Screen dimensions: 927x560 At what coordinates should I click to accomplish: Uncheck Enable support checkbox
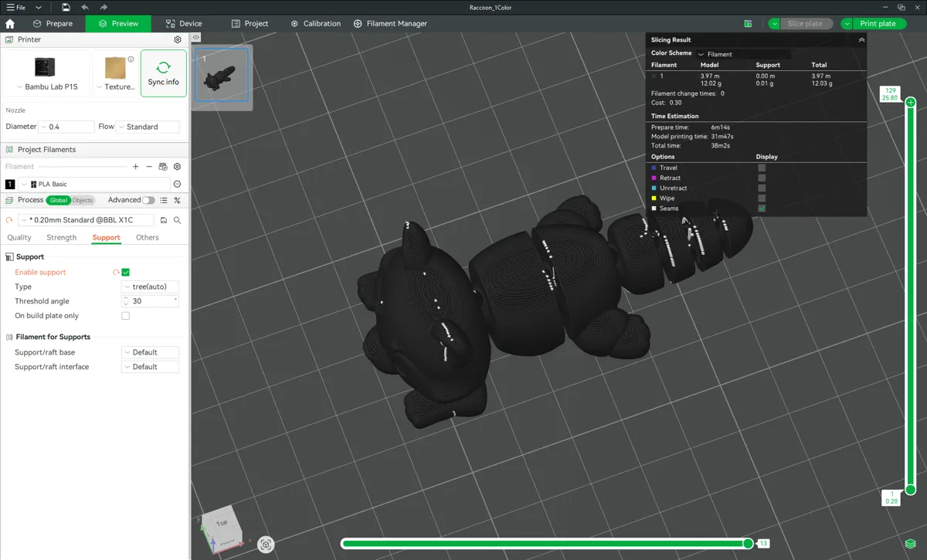pos(126,272)
